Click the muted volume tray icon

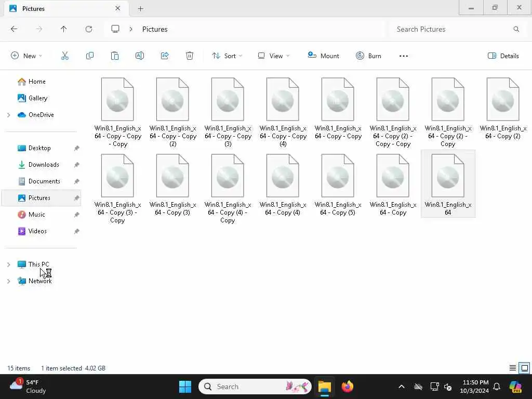click(x=448, y=387)
